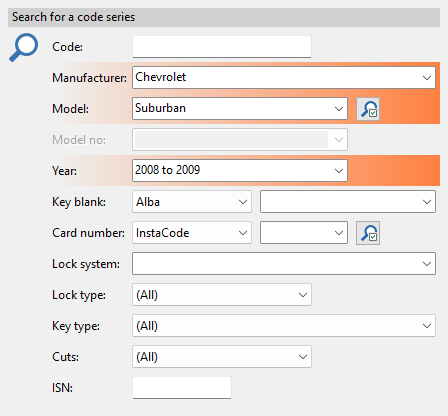
Task: Click the card number lookup icon
Action: click(368, 233)
